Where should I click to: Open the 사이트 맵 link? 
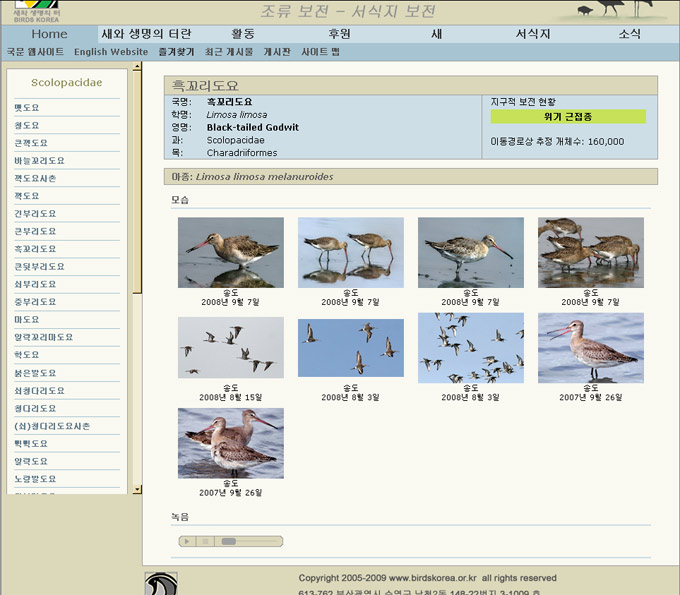click(x=320, y=52)
